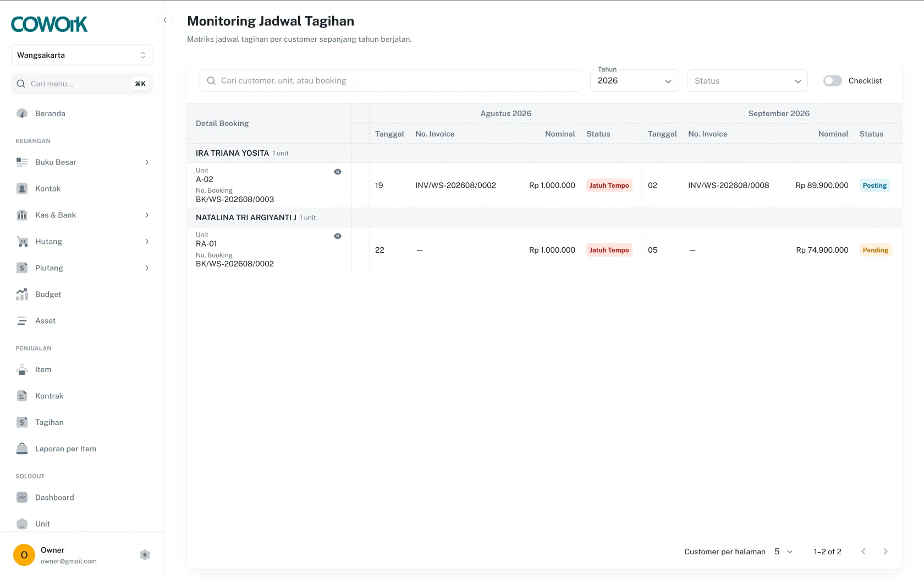This screenshot has height=578, width=924.
Task: Click the COWORK logo
Action: 50,24
